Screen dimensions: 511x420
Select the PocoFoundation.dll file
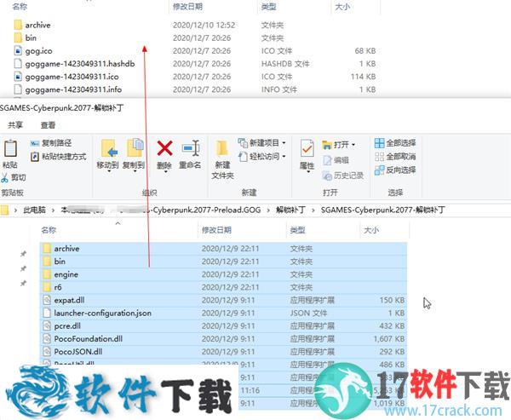[x=223, y=339]
